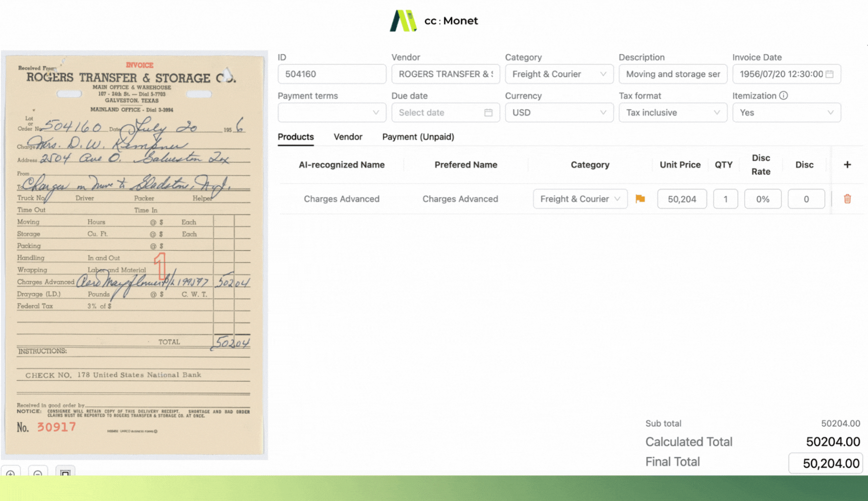868x501 pixels.
Task: Click the orange flag on Charges Advanced row
Action: click(x=640, y=199)
